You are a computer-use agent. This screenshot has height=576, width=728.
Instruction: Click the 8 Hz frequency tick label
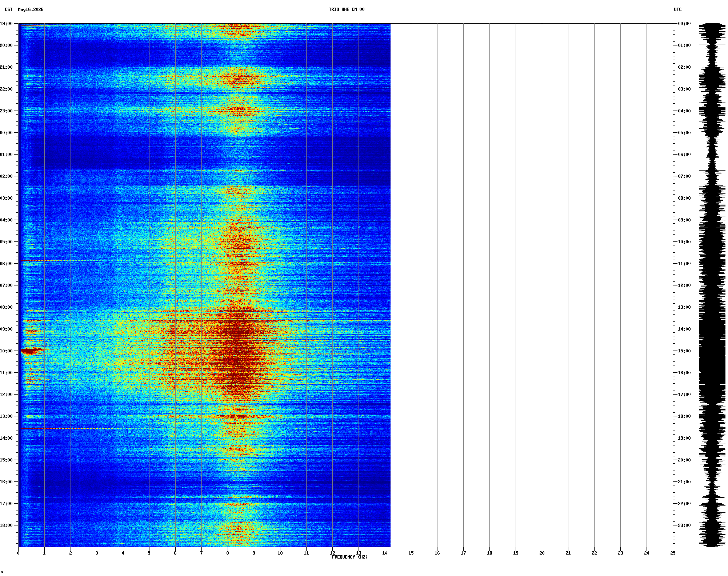[228, 553]
